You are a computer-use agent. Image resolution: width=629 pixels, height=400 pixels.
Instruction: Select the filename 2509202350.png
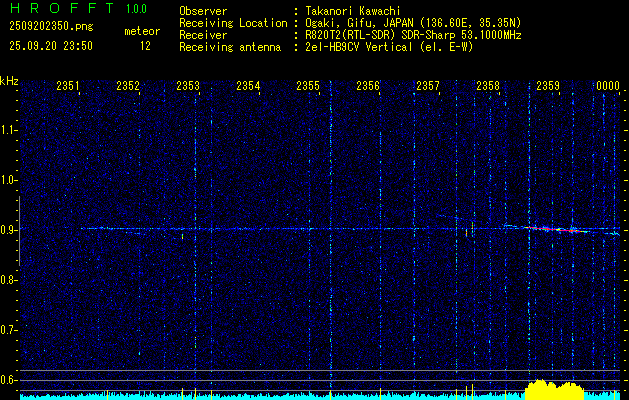click(x=51, y=26)
